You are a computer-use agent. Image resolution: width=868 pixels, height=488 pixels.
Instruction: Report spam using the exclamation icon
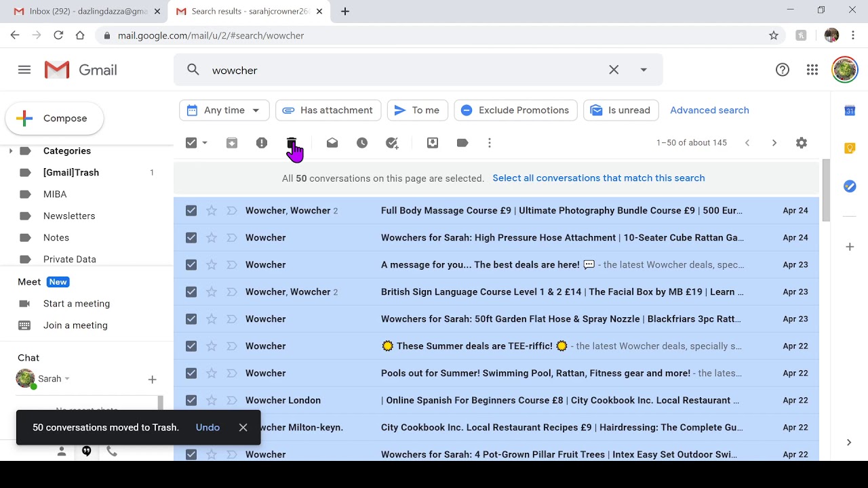tap(262, 143)
